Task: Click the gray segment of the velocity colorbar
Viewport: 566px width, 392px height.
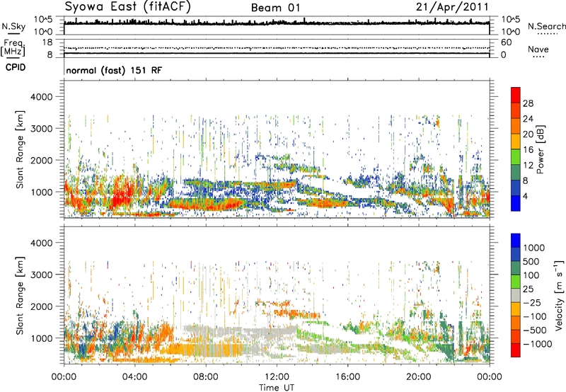Action: point(516,295)
